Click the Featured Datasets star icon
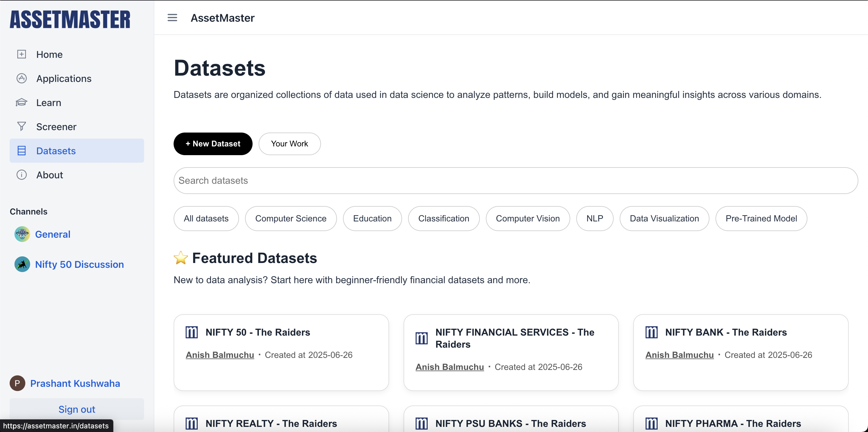Screen dimensions: 868x432 [181, 258]
